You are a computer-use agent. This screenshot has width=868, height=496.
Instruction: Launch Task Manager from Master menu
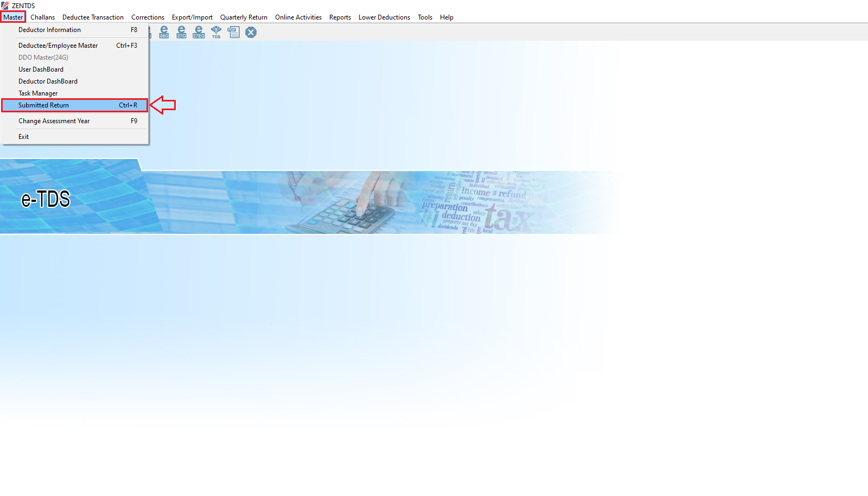[74, 93]
